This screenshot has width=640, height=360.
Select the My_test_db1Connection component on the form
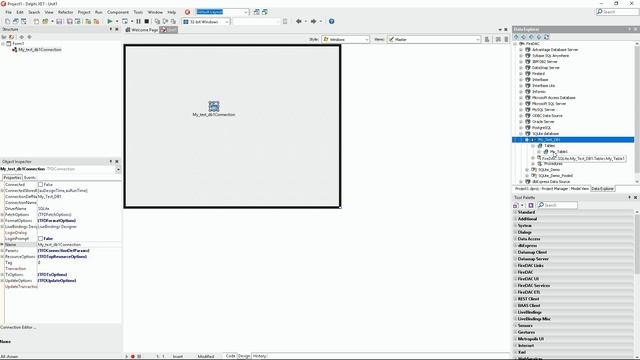(214, 107)
